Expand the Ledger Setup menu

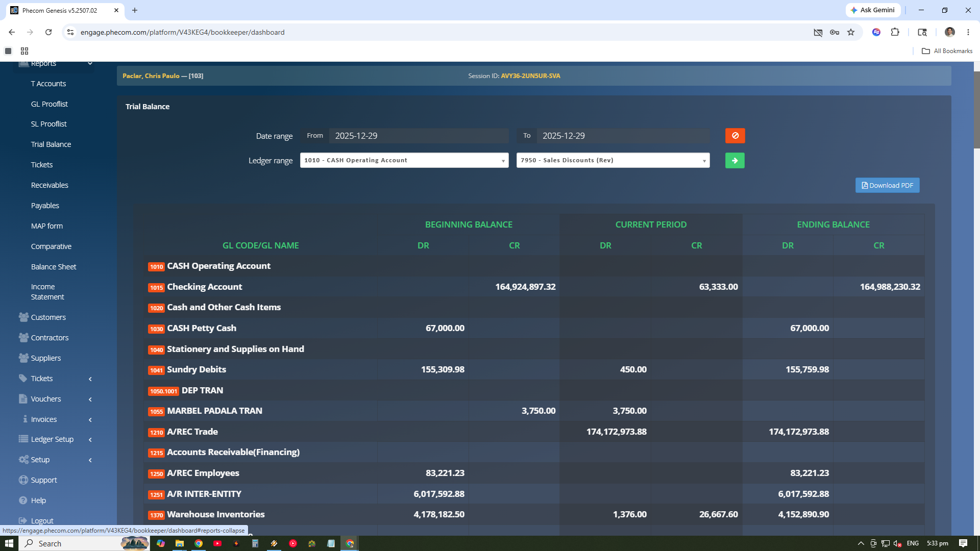coord(55,439)
